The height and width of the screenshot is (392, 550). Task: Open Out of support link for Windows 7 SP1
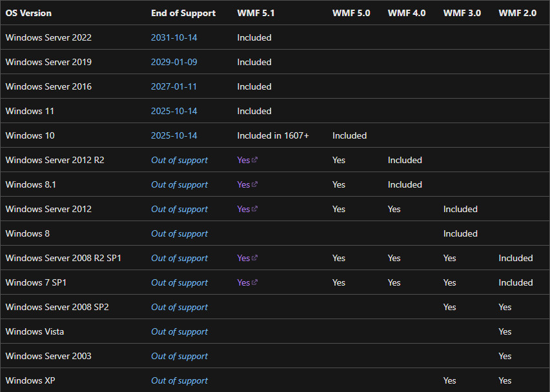[179, 282]
